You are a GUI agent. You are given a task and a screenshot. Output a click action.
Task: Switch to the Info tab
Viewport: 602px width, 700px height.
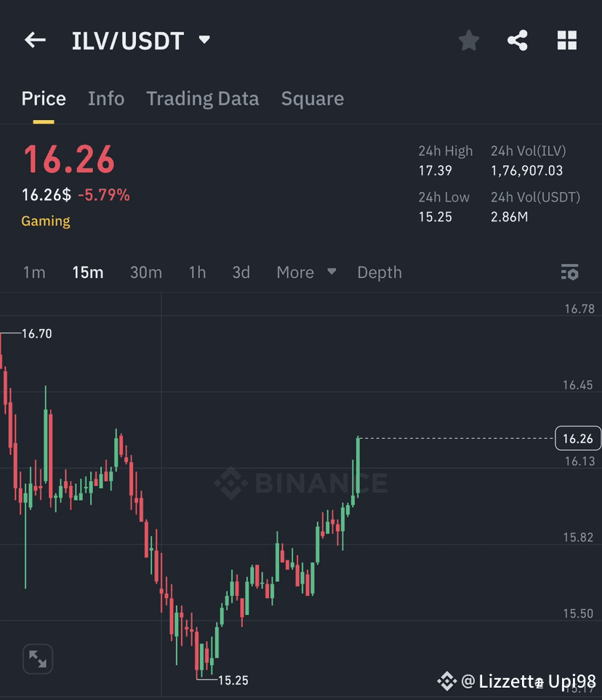pos(106,98)
